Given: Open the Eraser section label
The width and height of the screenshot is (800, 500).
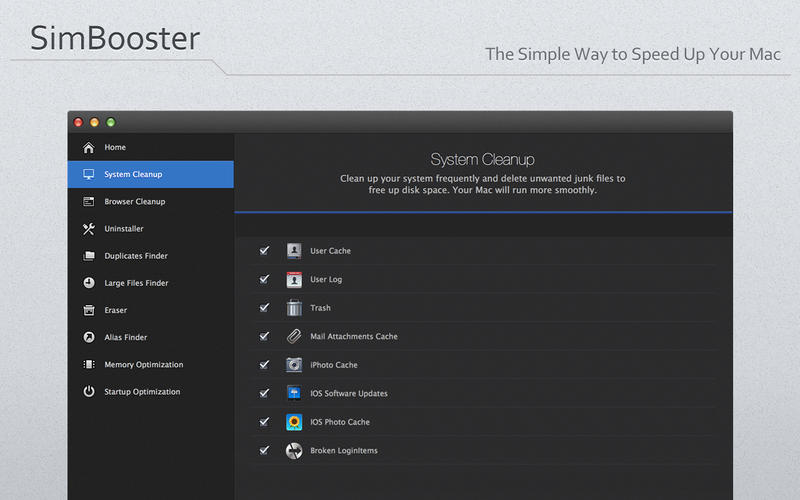Looking at the screenshot, I should (x=116, y=310).
